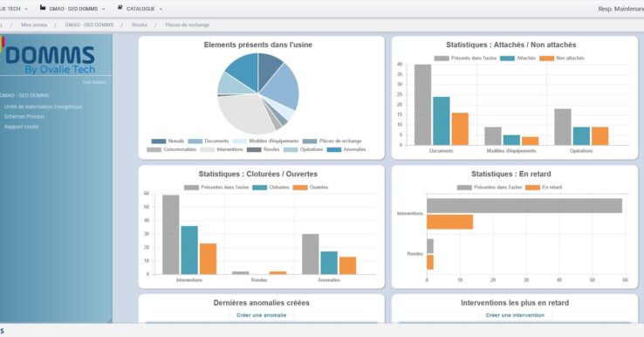This screenshot has height=337, width=644.
Task: Toggle Présents dans l'usine legend in Attachés chart
Action: (x=465, y=58)
